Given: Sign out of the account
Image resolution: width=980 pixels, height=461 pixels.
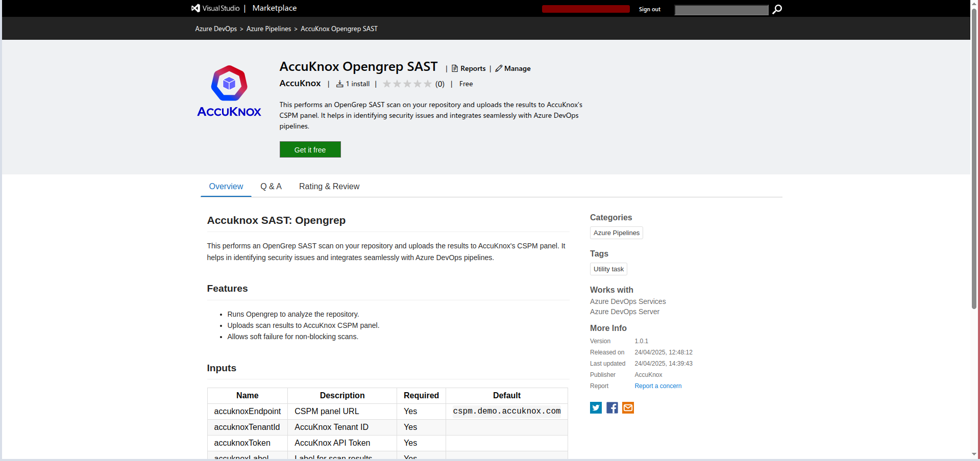Looking at the screenshot, I should [649, 9].
